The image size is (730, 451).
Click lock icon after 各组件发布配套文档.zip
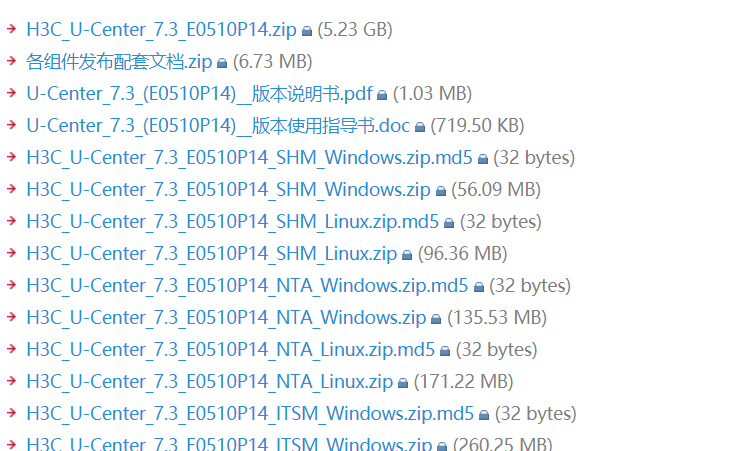pos(222,63)
